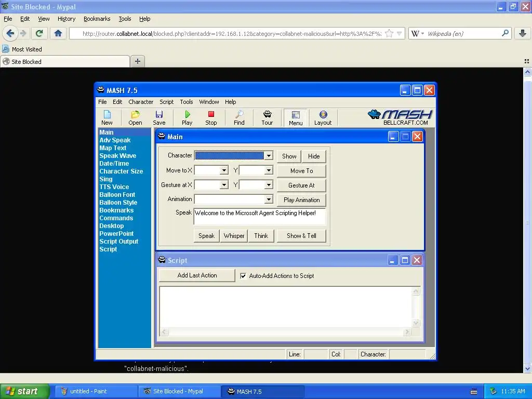
Task: Click the tab groups icon at far right
Action: 527,61
